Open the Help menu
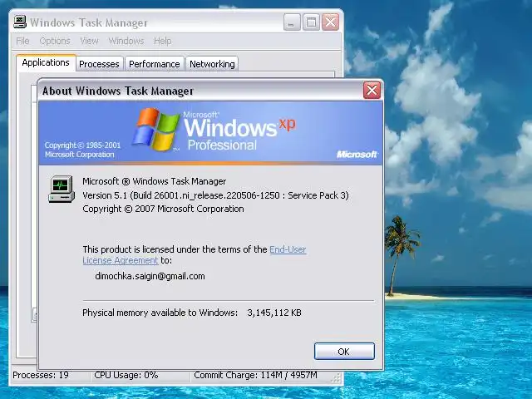 point(163,41)
